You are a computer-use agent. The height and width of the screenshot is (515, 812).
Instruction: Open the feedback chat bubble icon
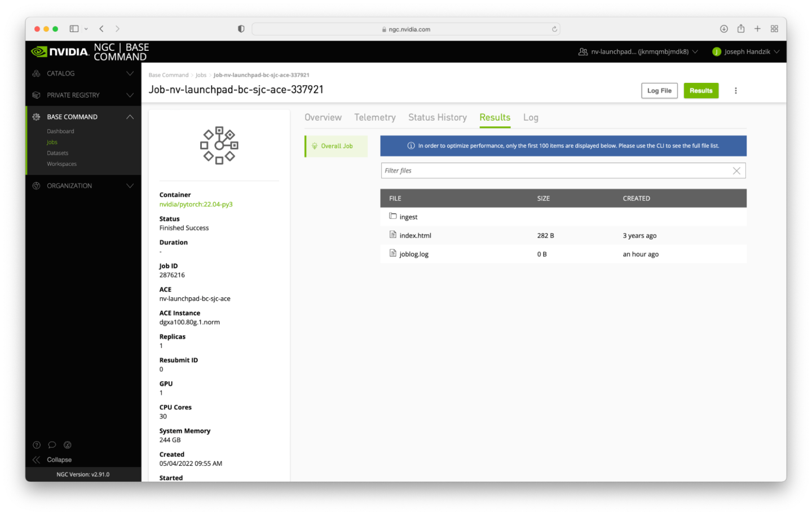tap(52, 445)
